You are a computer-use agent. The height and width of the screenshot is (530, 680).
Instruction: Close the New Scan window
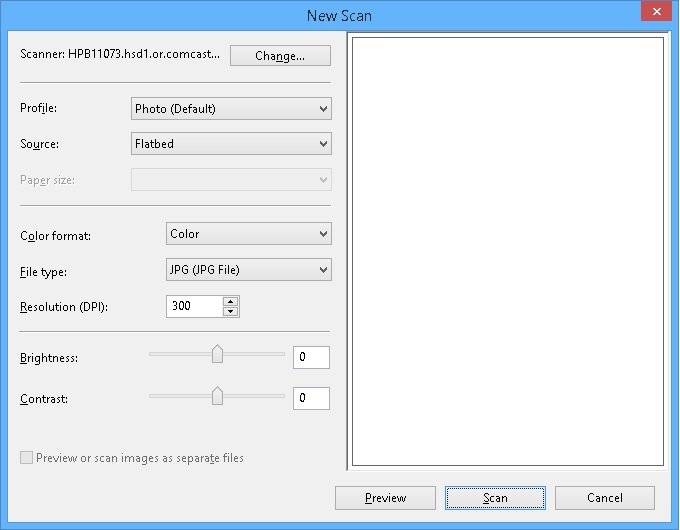(x=657, y=11)
